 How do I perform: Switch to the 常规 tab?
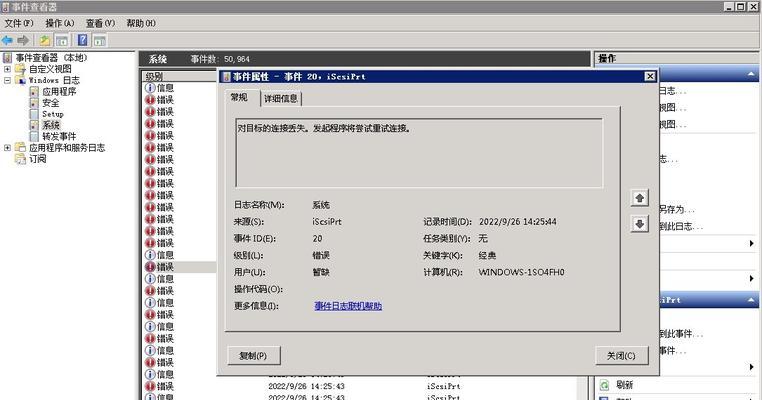point(239,97)
